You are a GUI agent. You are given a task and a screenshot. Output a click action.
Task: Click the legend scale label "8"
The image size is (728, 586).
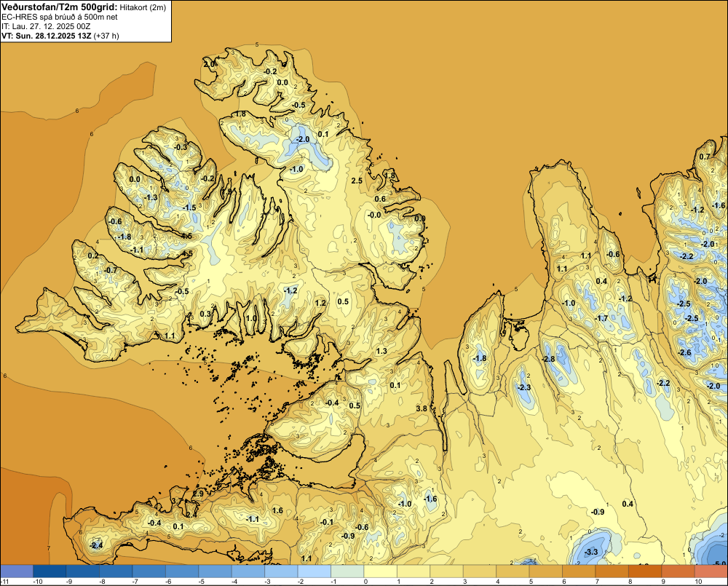click(630, 582)
